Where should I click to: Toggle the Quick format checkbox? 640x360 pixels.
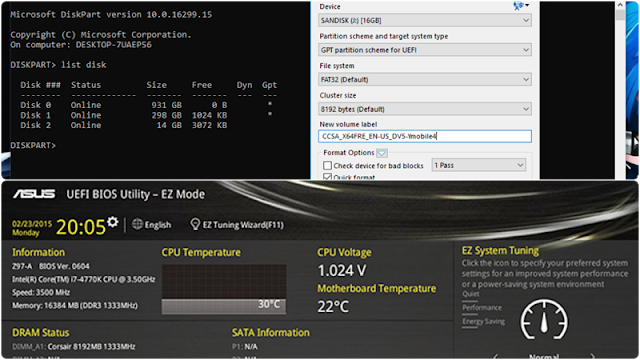click(327, 177)
